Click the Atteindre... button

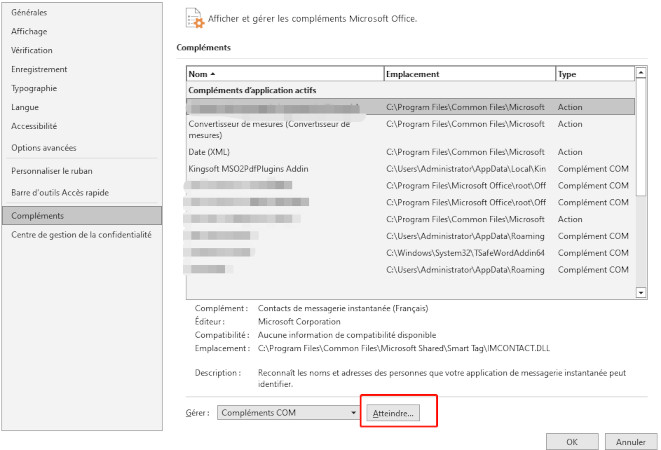coord(393,413)
